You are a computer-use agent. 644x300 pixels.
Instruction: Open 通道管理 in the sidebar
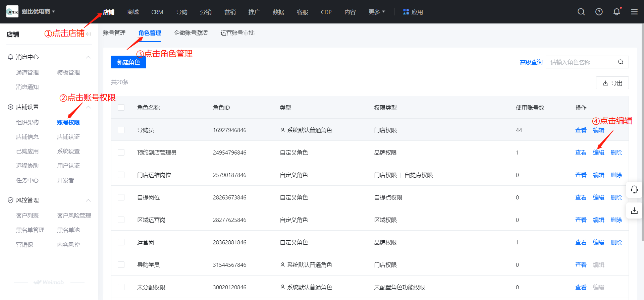tap(27, 72)
